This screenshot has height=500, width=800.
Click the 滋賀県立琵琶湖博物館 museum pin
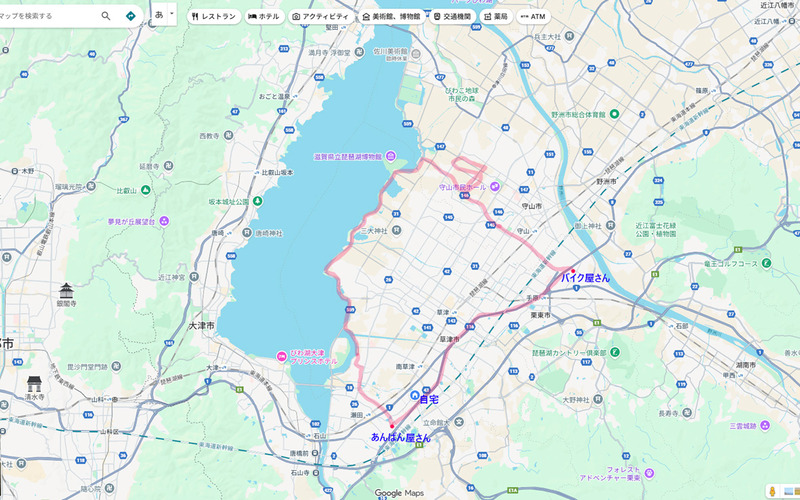(x=391, y=156)
